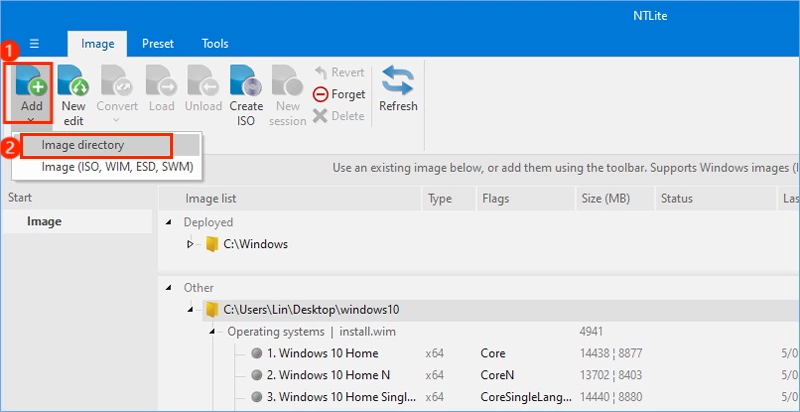Switch to the Preset ribbon tab
This screenshot has height=412, width=800.
pos(158,44)
